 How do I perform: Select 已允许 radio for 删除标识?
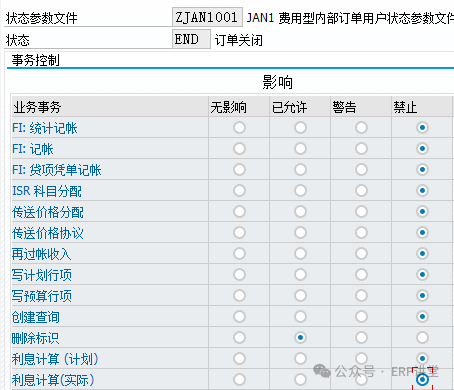300,338
